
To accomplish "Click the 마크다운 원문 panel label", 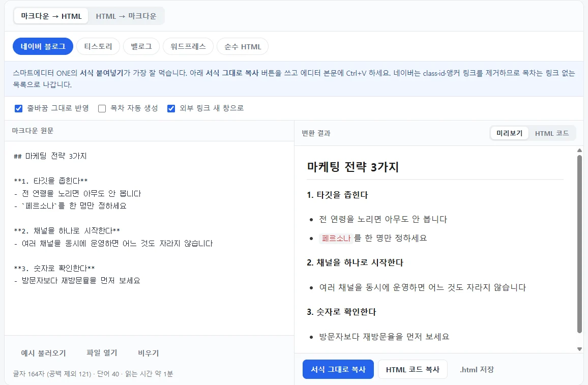I will point(33,131).
